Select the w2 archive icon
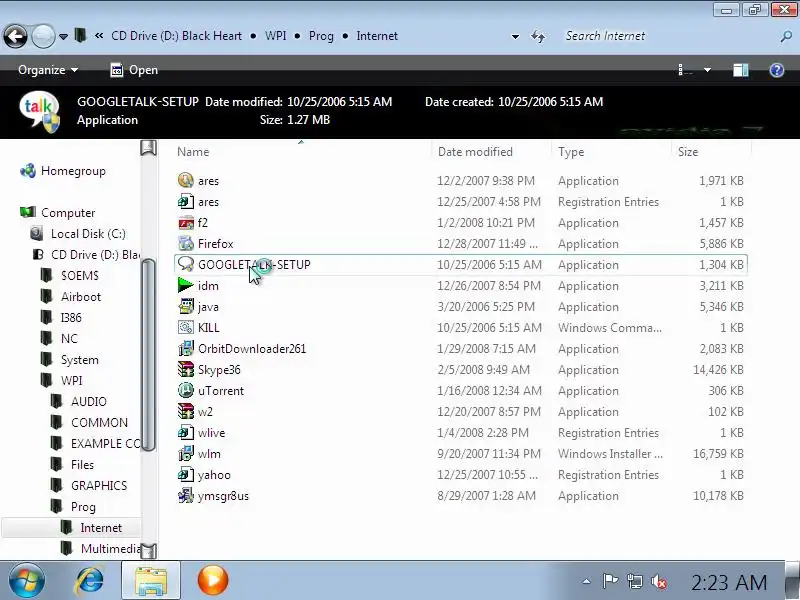800x600 pixels. (186, 411)
